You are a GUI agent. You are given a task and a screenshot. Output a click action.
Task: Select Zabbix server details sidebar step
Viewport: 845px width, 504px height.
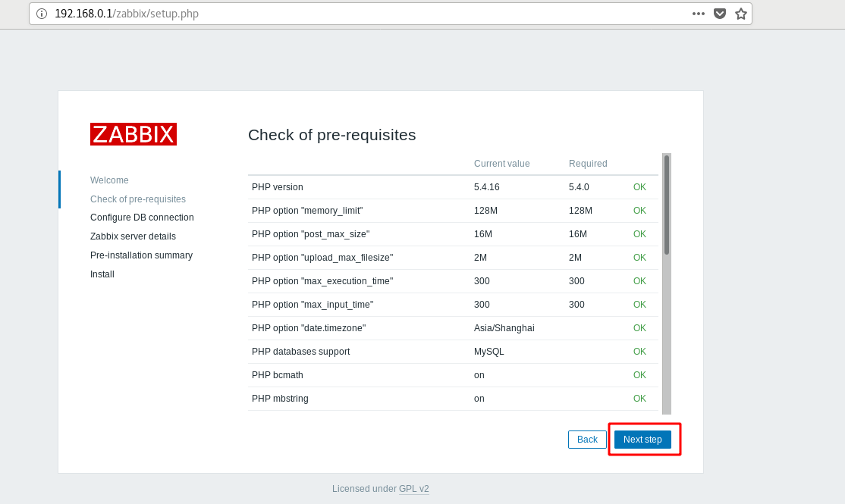point(133,236)
